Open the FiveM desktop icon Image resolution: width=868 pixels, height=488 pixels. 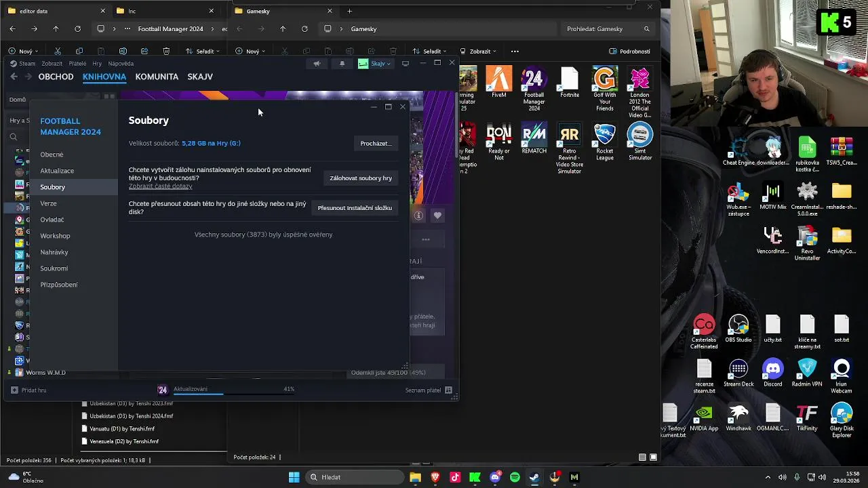click(499, 82)
